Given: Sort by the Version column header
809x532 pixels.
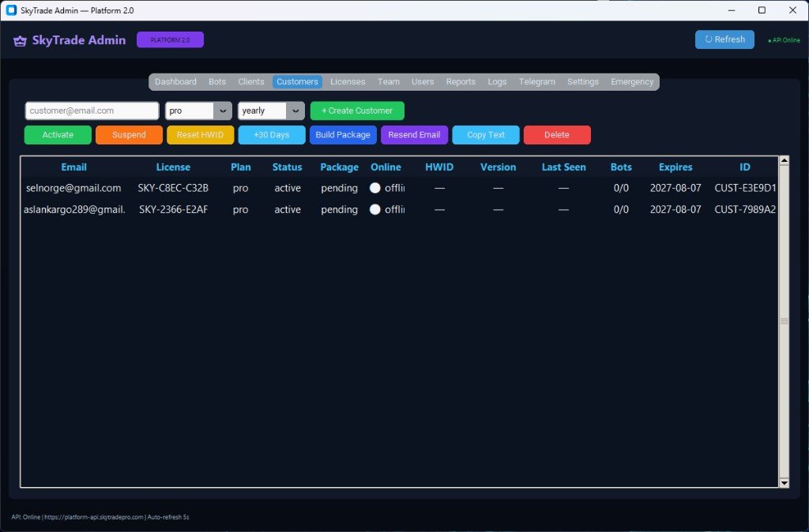Looking at the screenshot, I should [x=498, y=167].
